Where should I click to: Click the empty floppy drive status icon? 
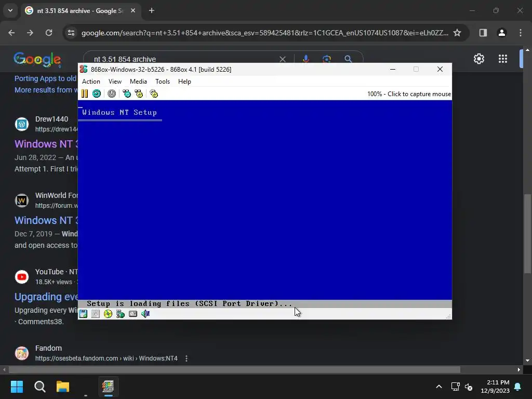click(x=96, y=314)
